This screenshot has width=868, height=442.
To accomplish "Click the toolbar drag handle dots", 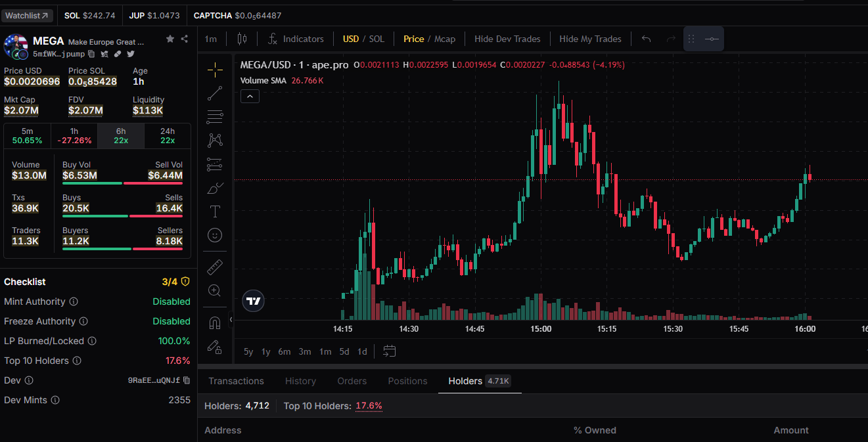I will 691,39.
